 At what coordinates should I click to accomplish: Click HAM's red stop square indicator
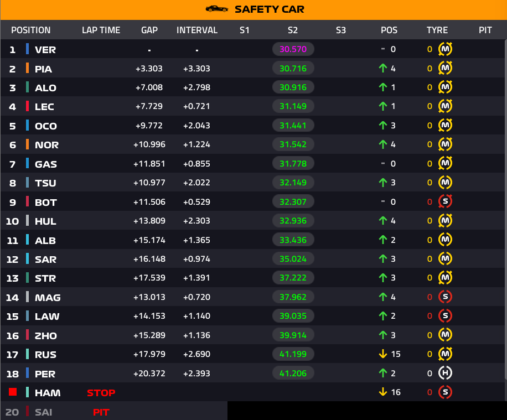click(x=13, y=392)
